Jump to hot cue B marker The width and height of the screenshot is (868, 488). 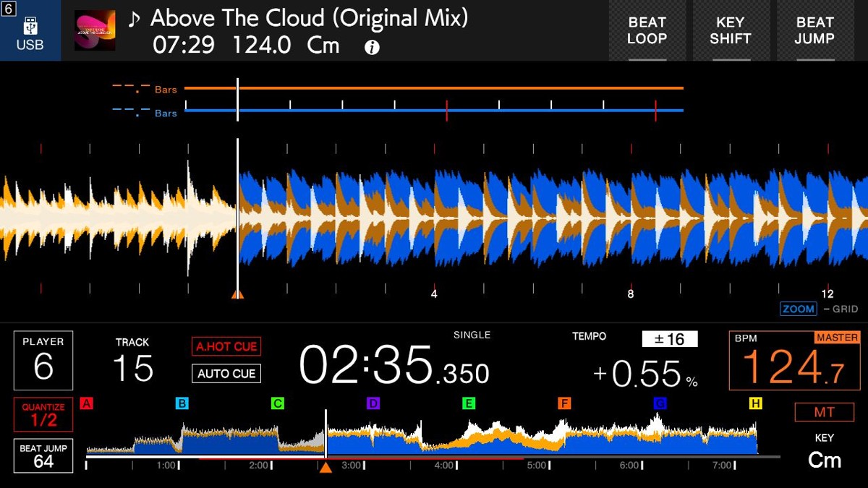tap(182, 403)
